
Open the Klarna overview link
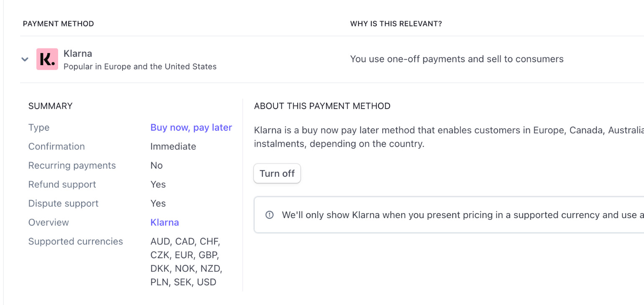coord(165,222)
